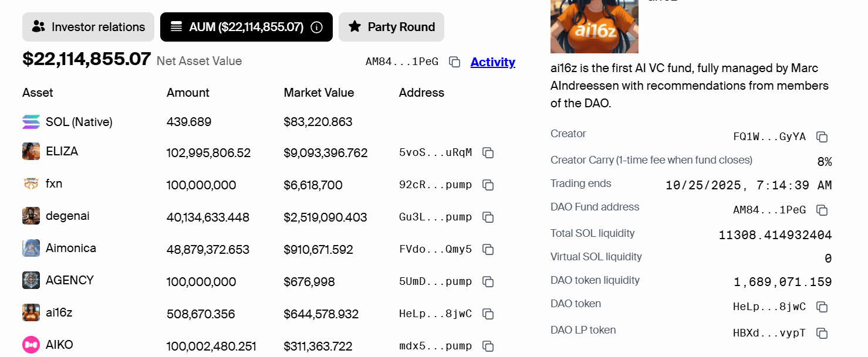This screenshot has width=868, height=357.
Task: Open the Investor relations tab
Action: (x=88, y=27)
